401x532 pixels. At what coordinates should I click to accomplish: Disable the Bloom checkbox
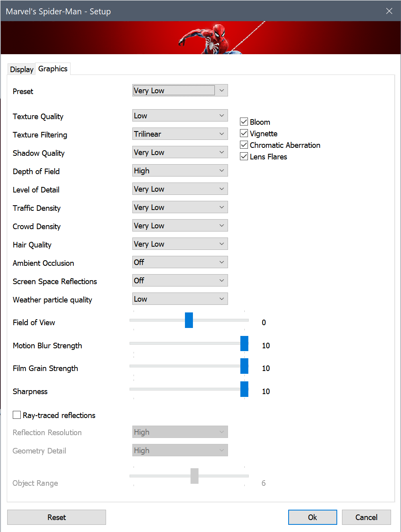coord(244,122)
